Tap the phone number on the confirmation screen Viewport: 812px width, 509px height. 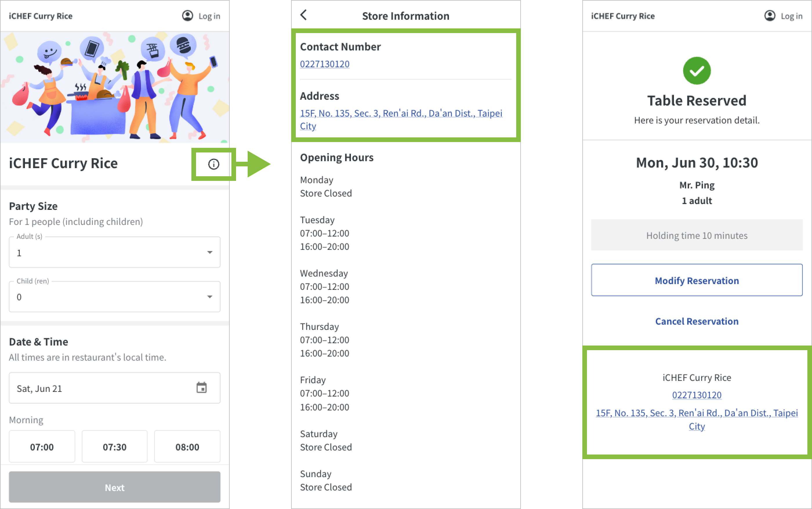tap(697, 395)
